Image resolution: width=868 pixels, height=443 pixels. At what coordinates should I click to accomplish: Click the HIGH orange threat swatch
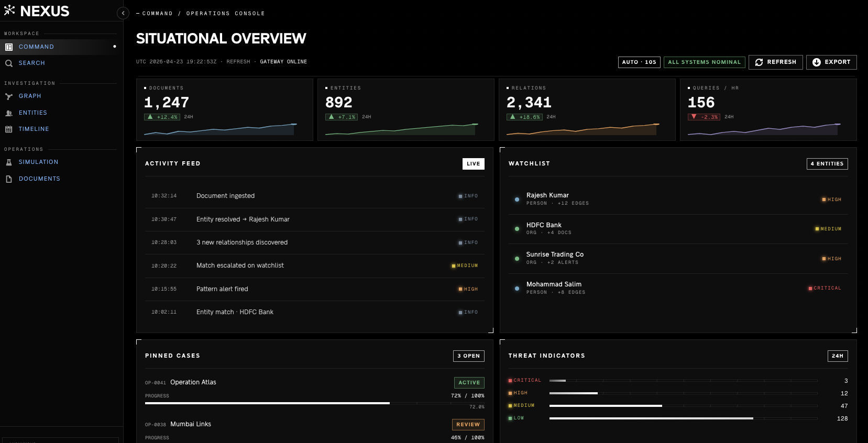point(510,393)
